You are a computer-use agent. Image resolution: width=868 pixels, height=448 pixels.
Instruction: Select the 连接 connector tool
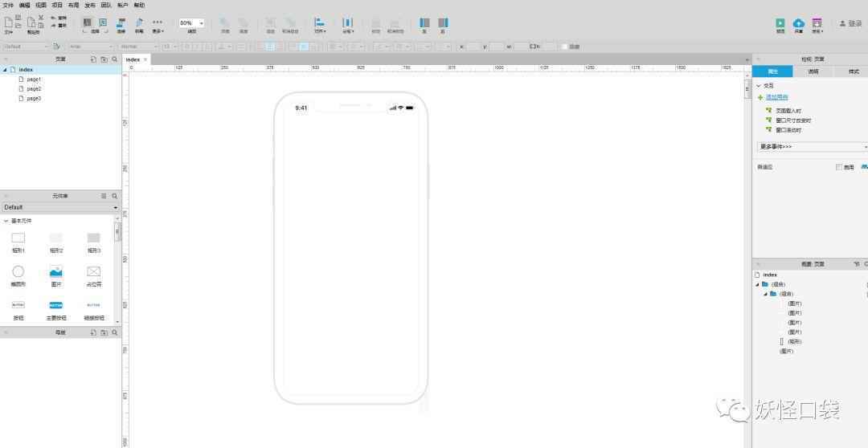pos(121,25)
